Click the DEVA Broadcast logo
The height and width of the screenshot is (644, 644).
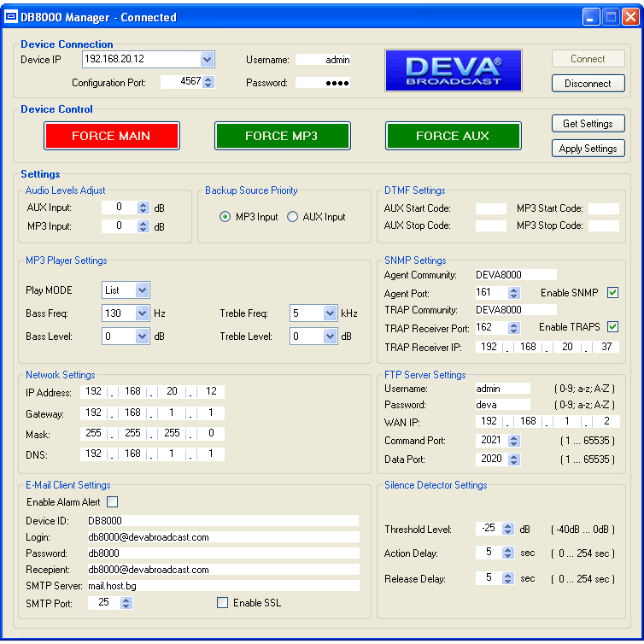(452, 69)
